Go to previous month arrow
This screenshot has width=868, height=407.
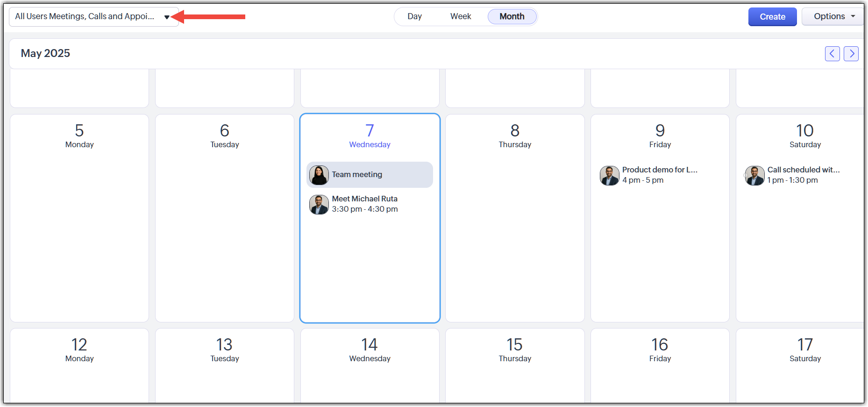pyautogui.click(x=832, y=54)
